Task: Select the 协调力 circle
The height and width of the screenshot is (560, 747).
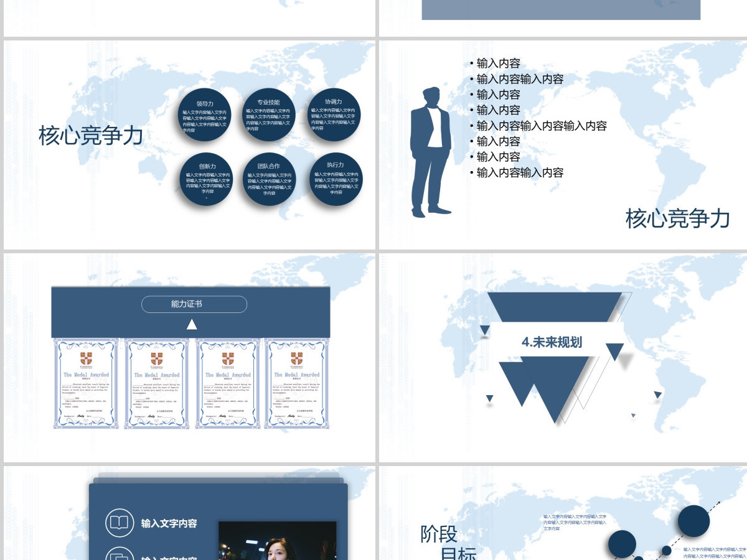Action: (x=334, y=115)
